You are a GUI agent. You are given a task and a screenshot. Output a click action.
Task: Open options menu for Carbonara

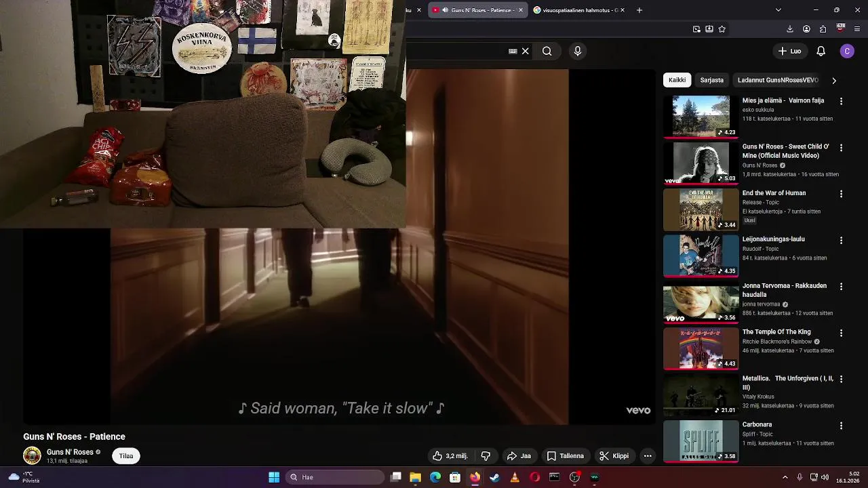point(841,426)
